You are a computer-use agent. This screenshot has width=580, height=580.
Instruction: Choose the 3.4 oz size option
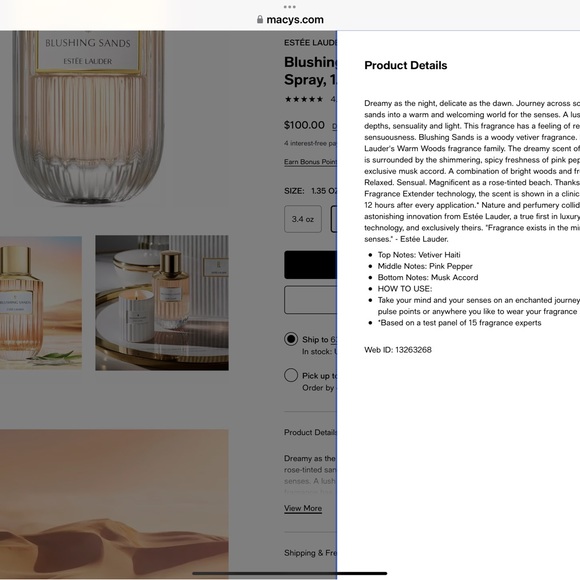point(303,219)
